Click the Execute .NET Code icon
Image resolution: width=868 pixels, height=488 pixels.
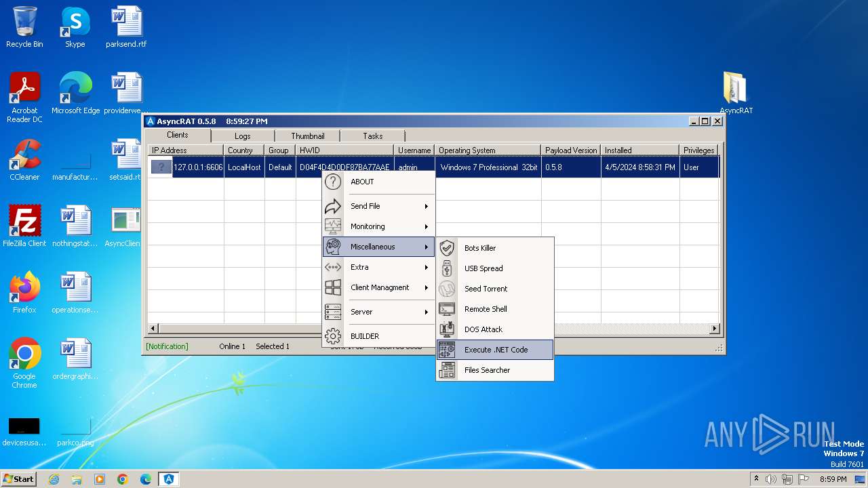[446, 350]
